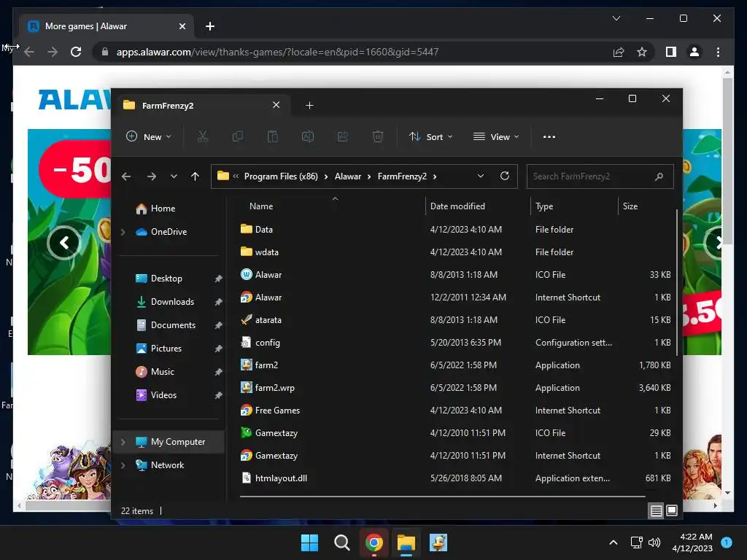The image size is (747, 560).
Task: Show hidden icons chevron in system tray
Action: pos(614,542)
